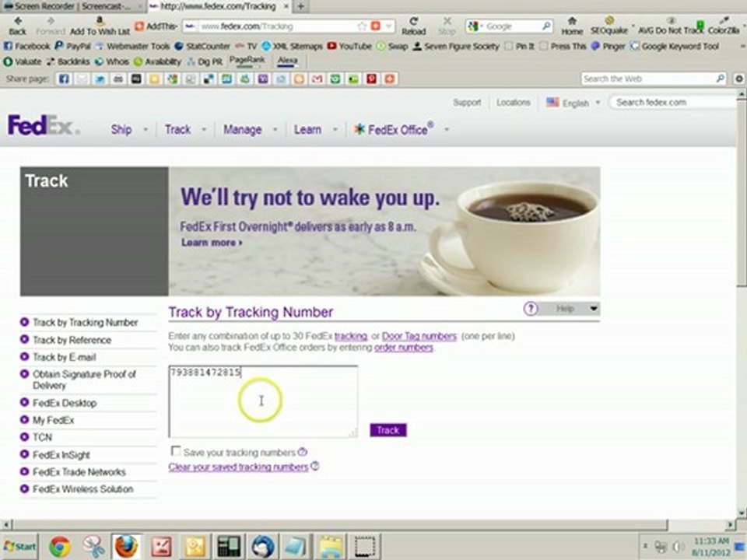Expand the Track menu arrow
The width and height of the screenshot is (747, 560).
[204, 130]
